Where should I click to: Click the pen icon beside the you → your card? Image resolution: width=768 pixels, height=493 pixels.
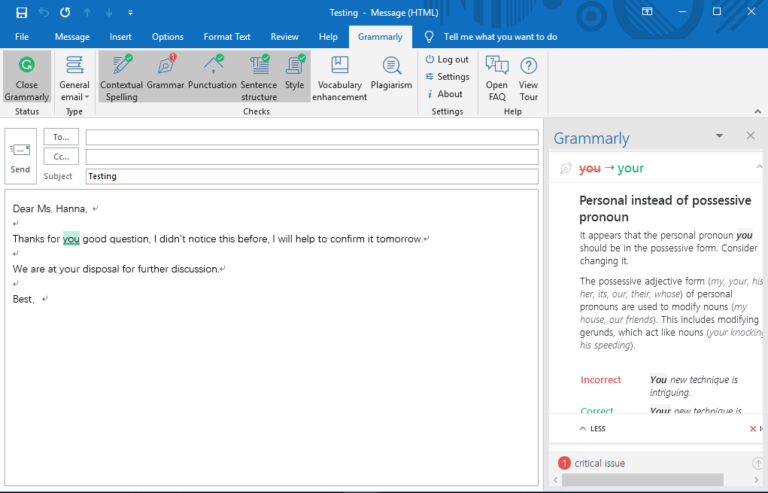[566, 168]
